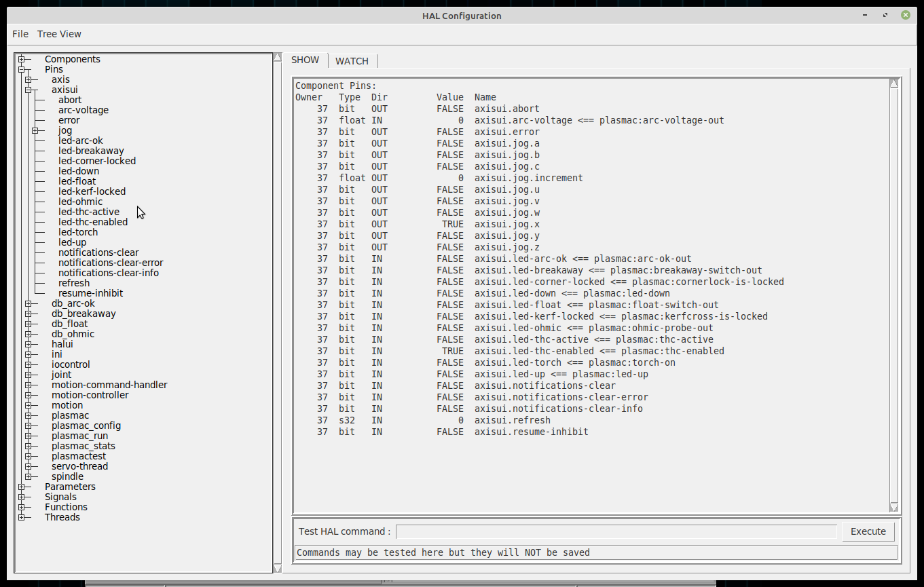The image size is (924, 587).
Task: Select led-thc-active in the tree
Action: tap(89, 212)
